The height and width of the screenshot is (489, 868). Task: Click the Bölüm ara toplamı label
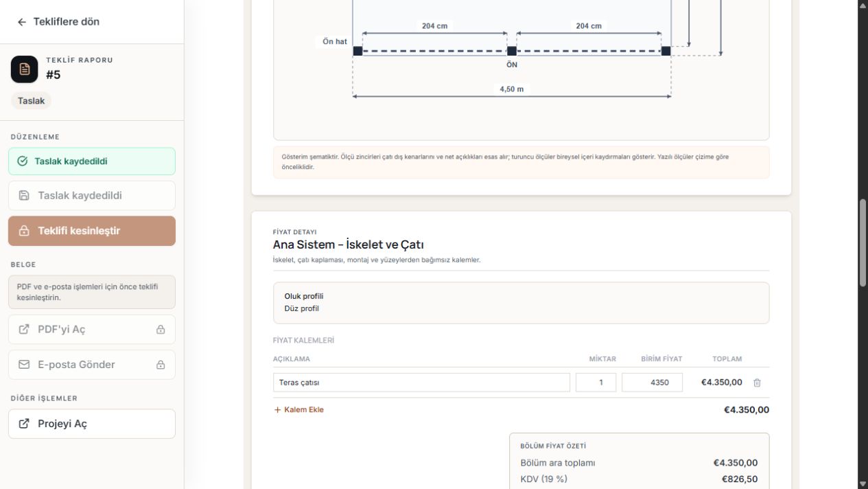[x=558, y=463]
